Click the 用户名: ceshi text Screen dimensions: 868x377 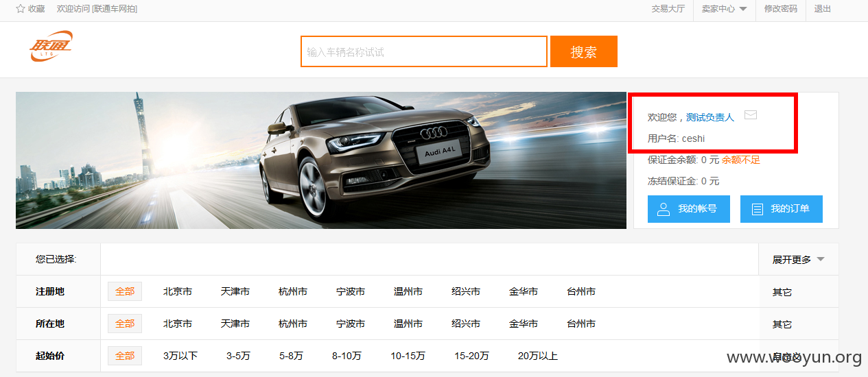click(676, 138)
